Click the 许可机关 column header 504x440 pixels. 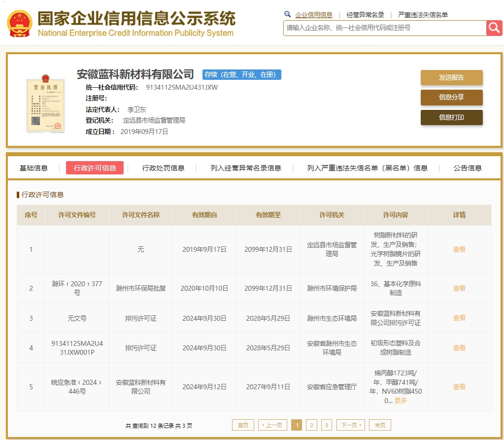pyautogui.click(x=332, y=215)
